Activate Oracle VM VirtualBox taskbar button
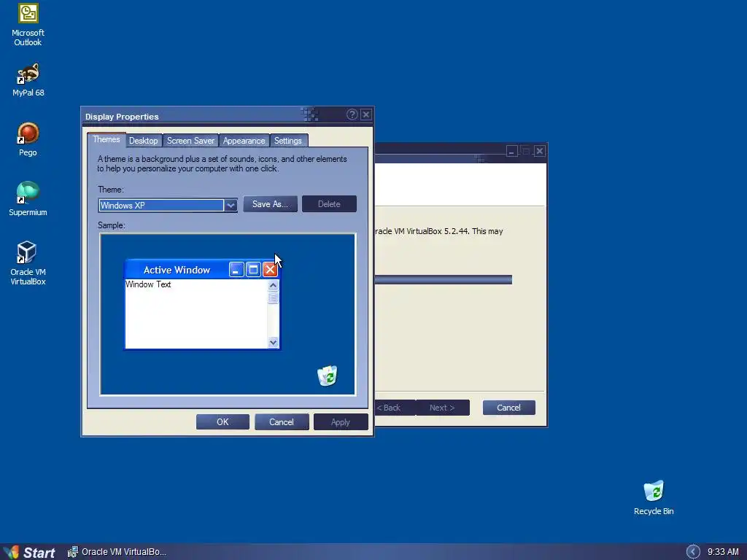The image size is (747, 560). (x=117, y=552)
